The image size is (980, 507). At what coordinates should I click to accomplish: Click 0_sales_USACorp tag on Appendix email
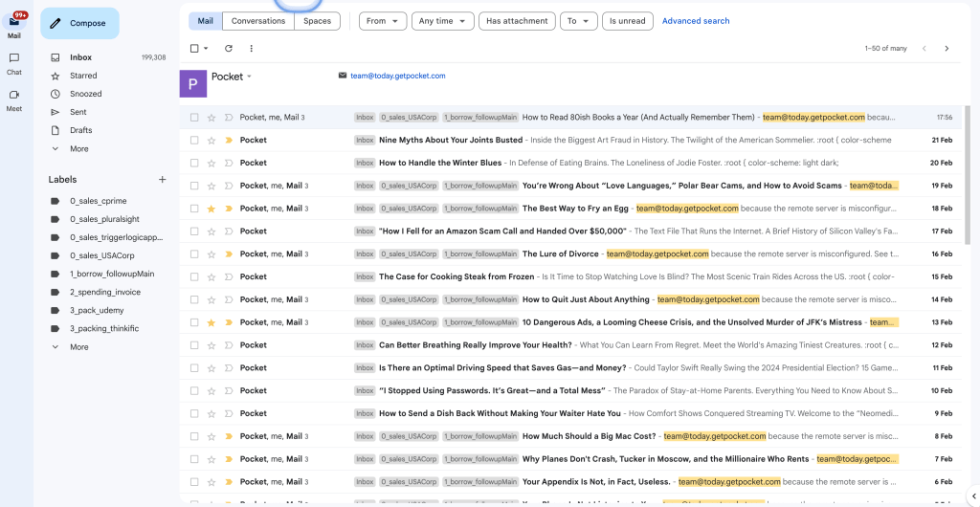point(409,482)
